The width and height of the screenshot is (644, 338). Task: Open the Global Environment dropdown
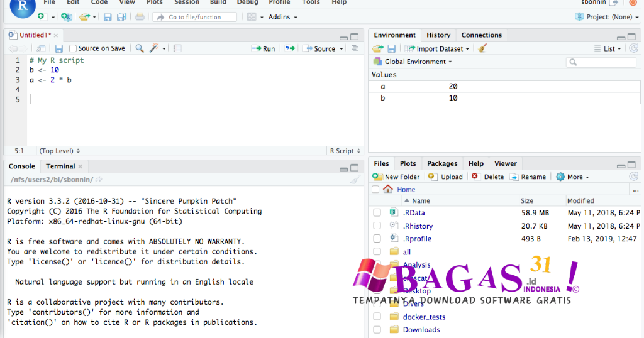[x=413, y=62]
